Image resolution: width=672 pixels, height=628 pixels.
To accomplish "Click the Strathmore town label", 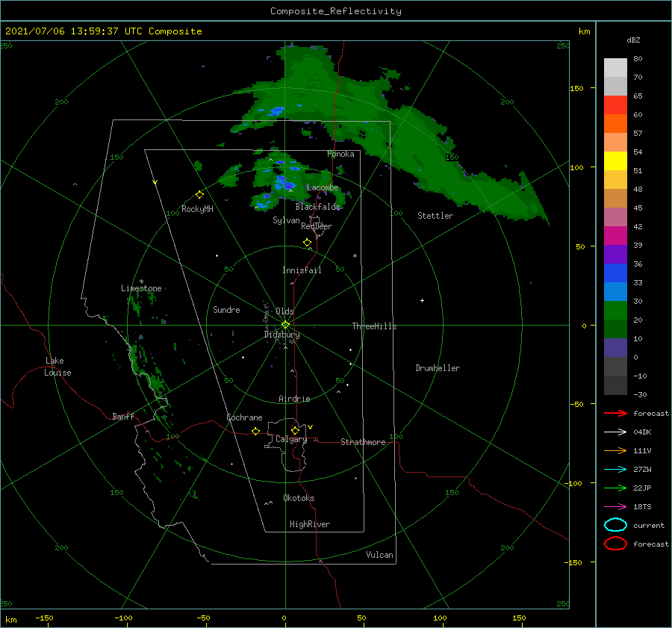I will click(363, 442).
